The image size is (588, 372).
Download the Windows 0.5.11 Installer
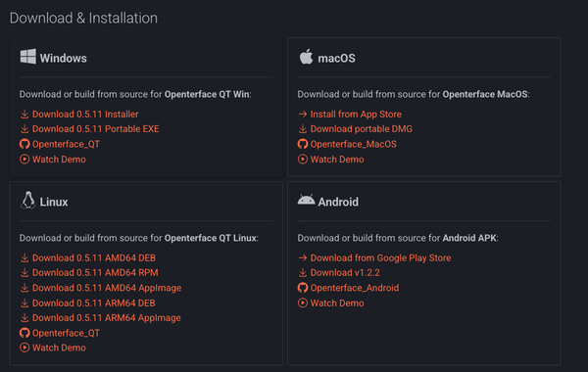(x=85, y=115)
